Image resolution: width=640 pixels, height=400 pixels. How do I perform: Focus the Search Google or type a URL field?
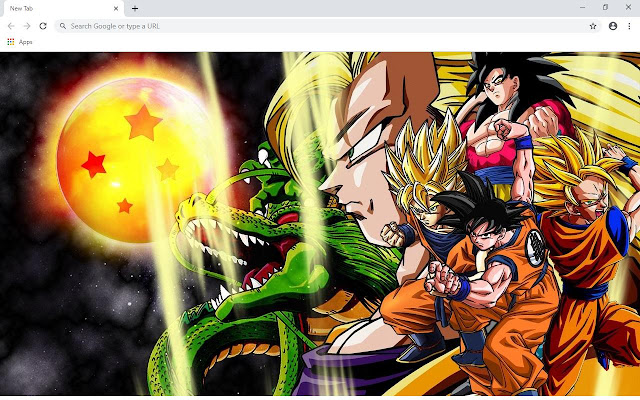point(328,26)
